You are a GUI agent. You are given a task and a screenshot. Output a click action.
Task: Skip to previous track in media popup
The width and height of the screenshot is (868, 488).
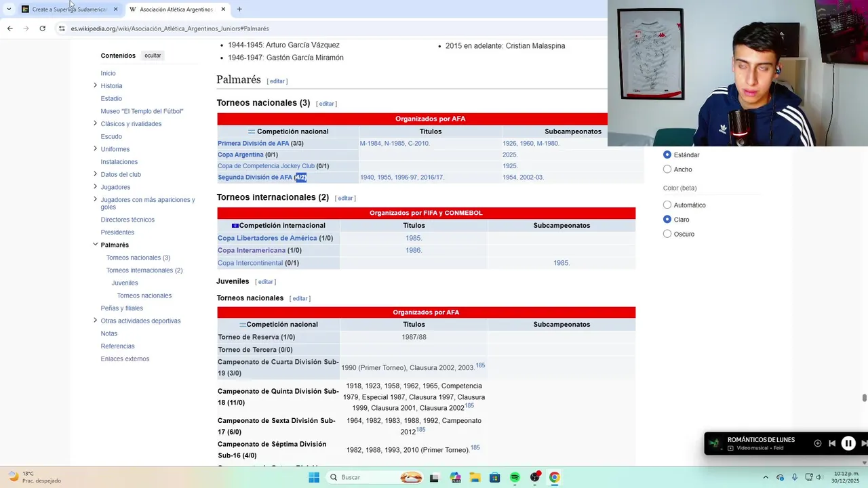point(832,443)
